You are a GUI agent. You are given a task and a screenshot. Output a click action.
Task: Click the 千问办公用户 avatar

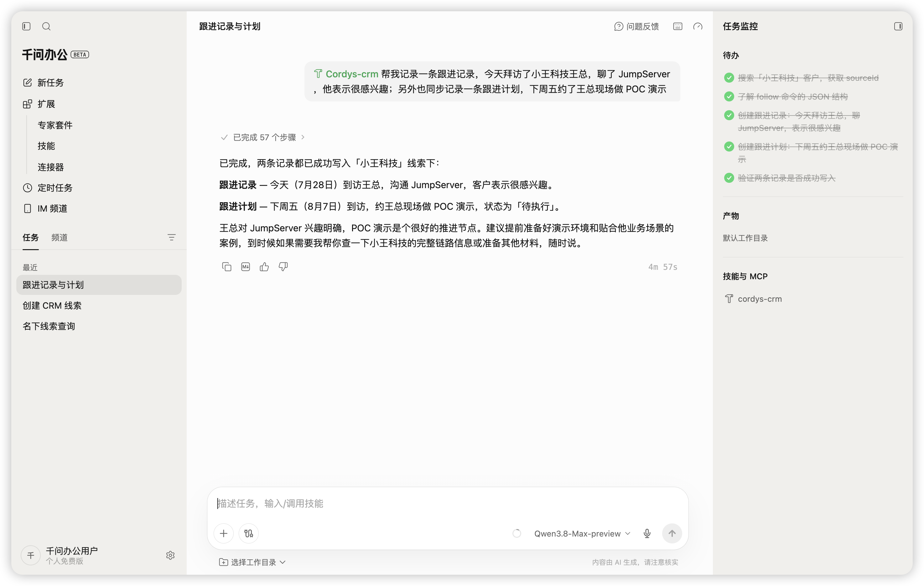coord(31,555)
